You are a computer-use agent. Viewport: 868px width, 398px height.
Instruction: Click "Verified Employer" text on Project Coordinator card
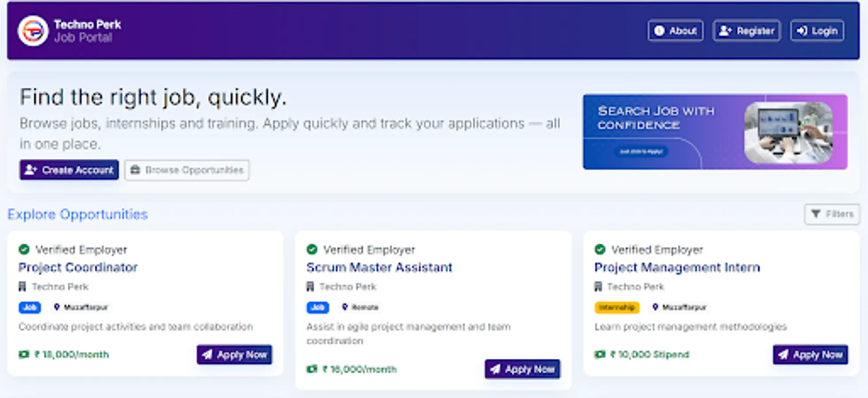(81, 250)
